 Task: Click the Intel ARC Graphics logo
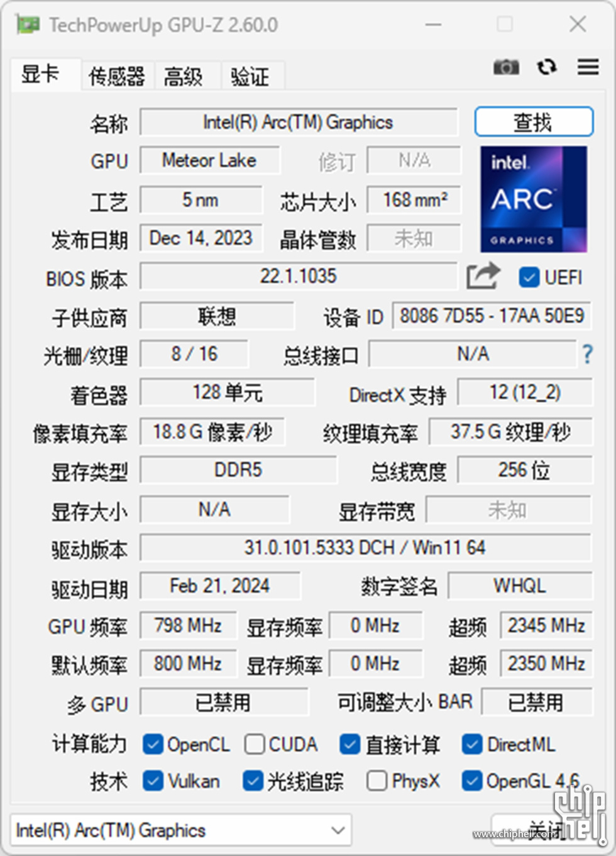point(534,199)
